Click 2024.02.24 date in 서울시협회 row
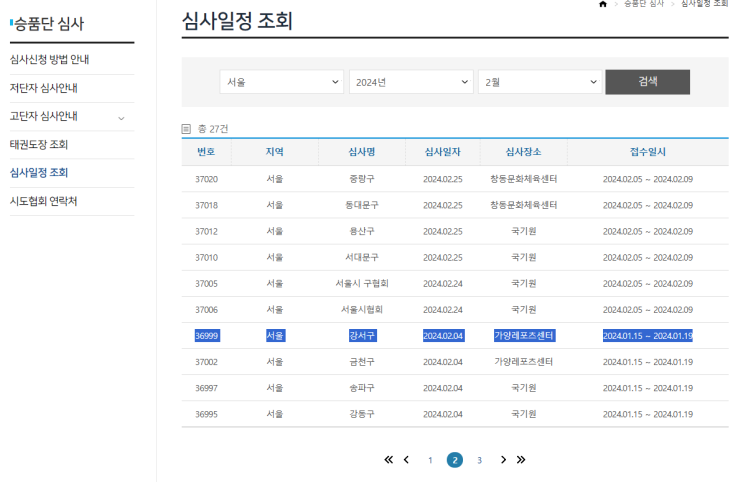The image size is (743, 482). (x=443, y=309)
